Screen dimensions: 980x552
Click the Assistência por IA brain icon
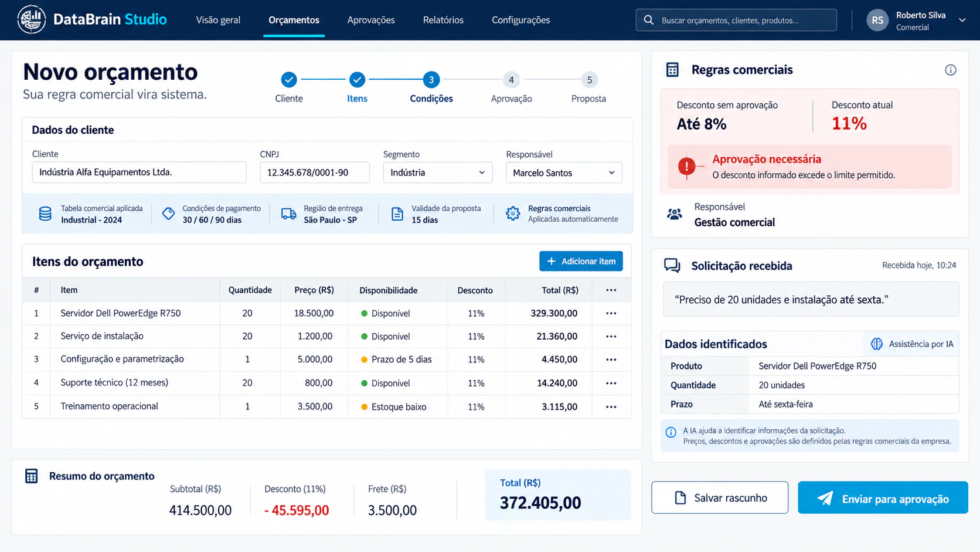coord(876,344)
